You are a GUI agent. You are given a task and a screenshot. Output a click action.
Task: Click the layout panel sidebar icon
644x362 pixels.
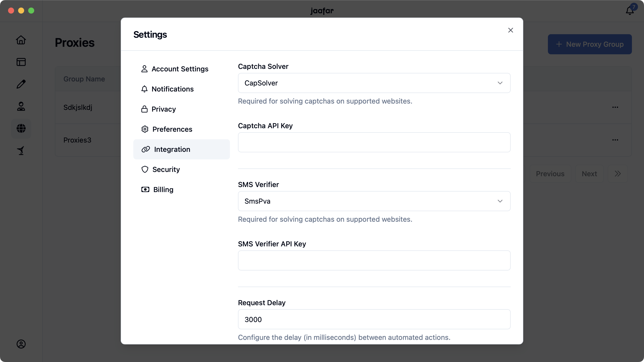(x=21, y=62)
